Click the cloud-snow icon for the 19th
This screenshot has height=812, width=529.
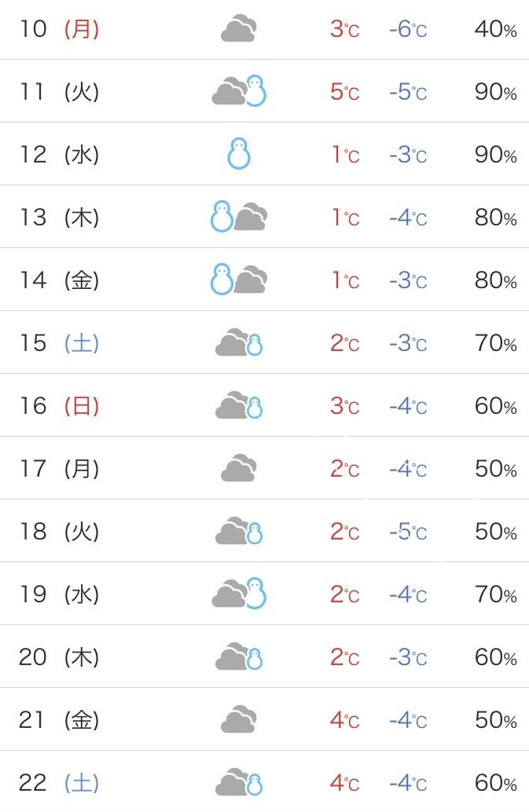tap(239, 594)
